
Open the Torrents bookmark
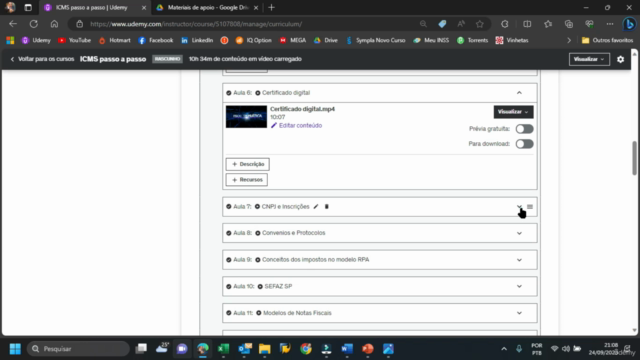click(x=473, y=40)
